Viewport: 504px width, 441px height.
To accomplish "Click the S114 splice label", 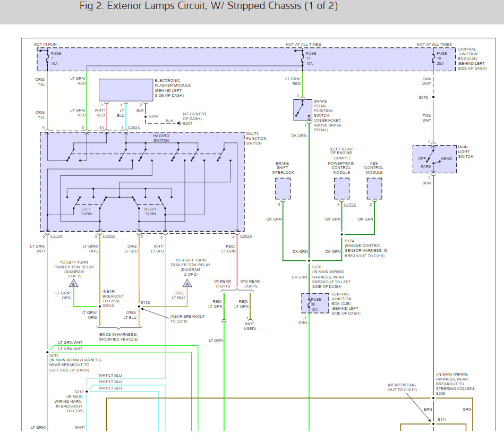I will [x=442, y=420].
